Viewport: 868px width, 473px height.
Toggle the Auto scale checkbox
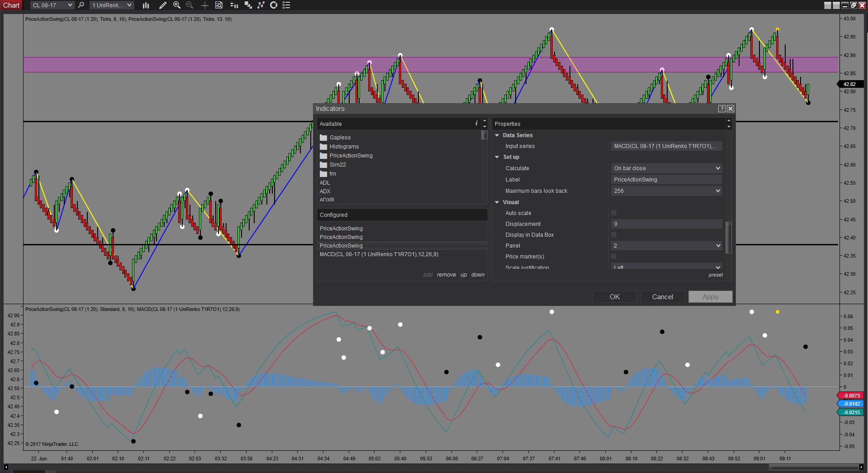click(614, 213)
